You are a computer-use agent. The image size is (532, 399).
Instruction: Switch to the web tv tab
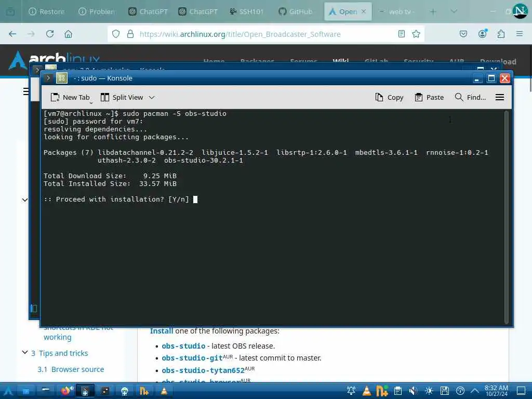pos(397,11)
